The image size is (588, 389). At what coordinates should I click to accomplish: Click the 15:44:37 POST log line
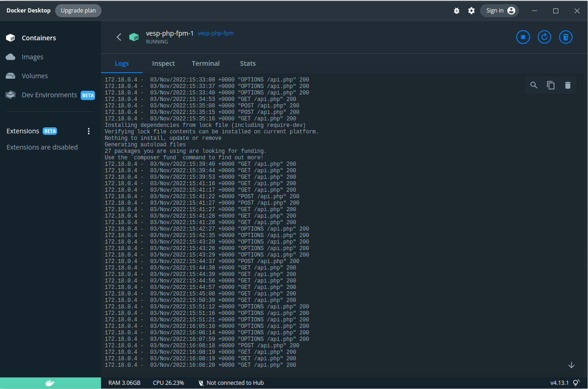[202, 261]
